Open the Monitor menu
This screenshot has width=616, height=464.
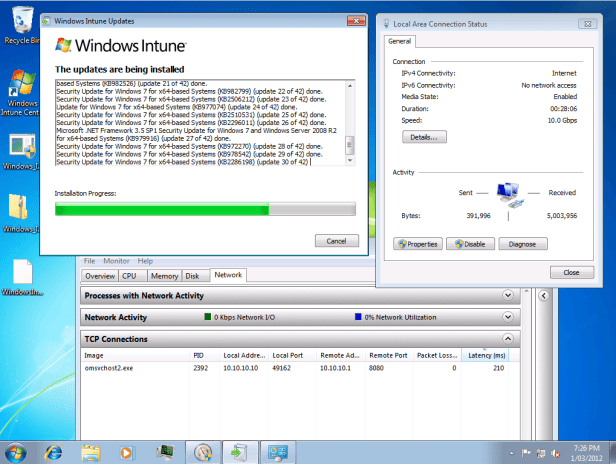116,260
